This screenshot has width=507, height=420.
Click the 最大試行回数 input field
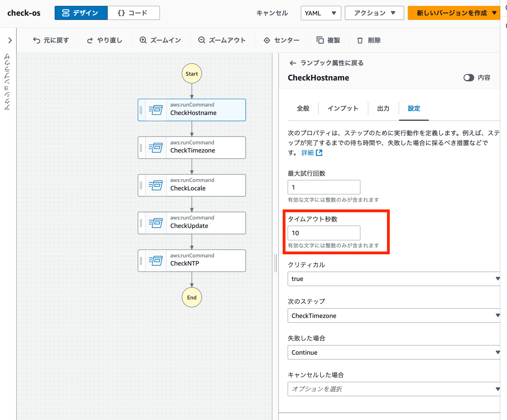point(324,187)
